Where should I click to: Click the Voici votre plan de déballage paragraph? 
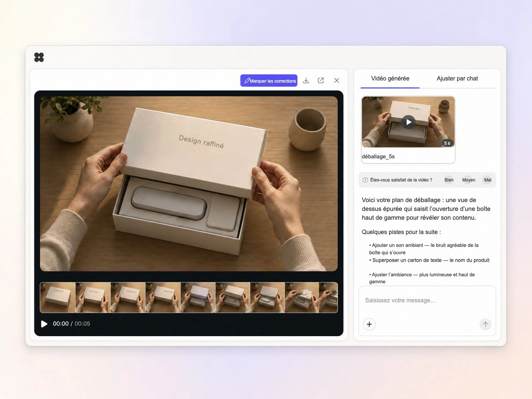(426, 209)
